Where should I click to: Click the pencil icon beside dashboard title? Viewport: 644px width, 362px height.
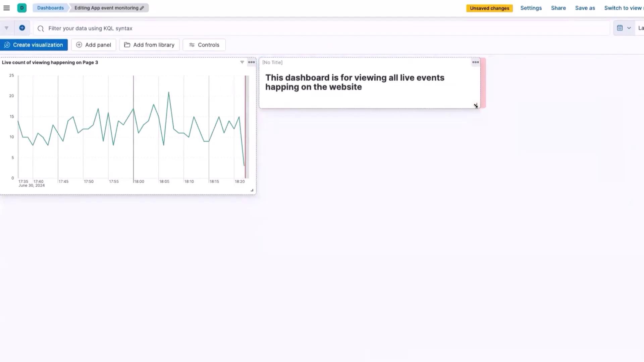tap(142, 8)
